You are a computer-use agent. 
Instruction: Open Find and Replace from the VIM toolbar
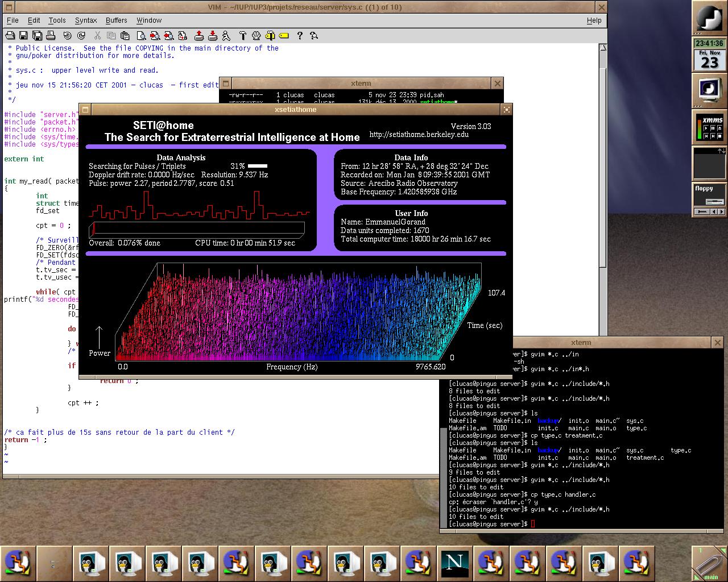[142, 35]
